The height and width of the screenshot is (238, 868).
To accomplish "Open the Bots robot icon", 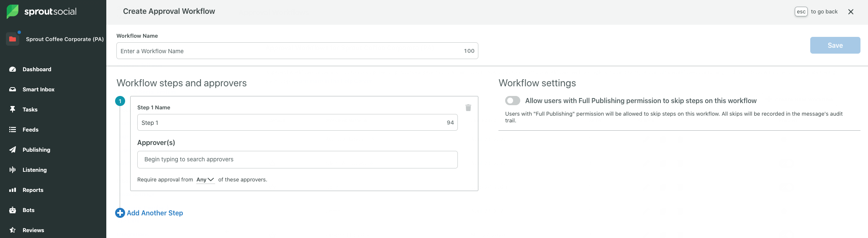I will tap(13, 210).
